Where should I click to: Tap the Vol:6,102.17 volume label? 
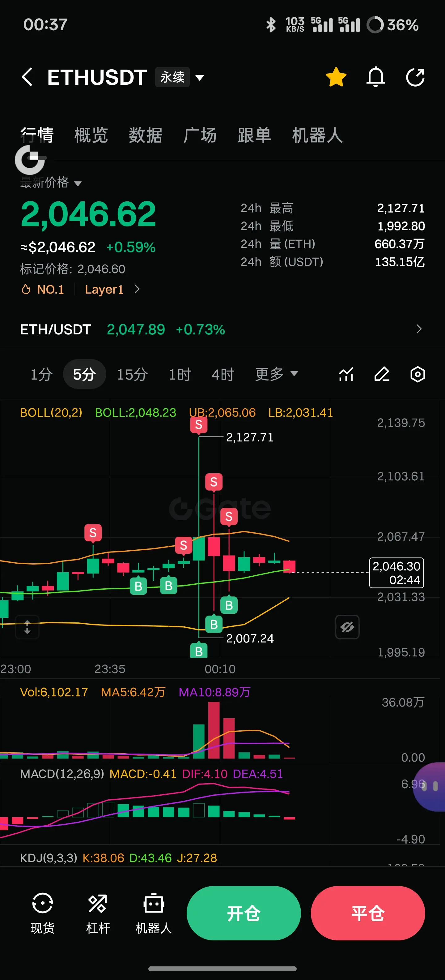point(54,692)
